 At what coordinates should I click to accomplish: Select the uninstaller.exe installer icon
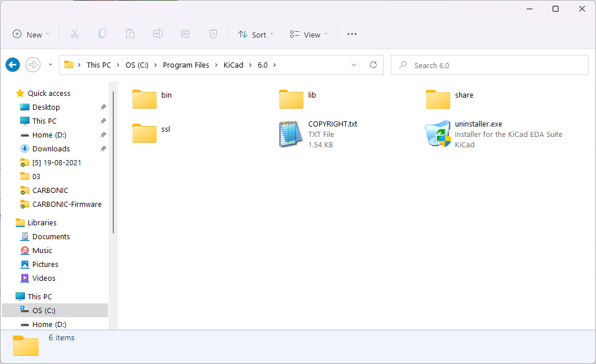pos(438,133)
